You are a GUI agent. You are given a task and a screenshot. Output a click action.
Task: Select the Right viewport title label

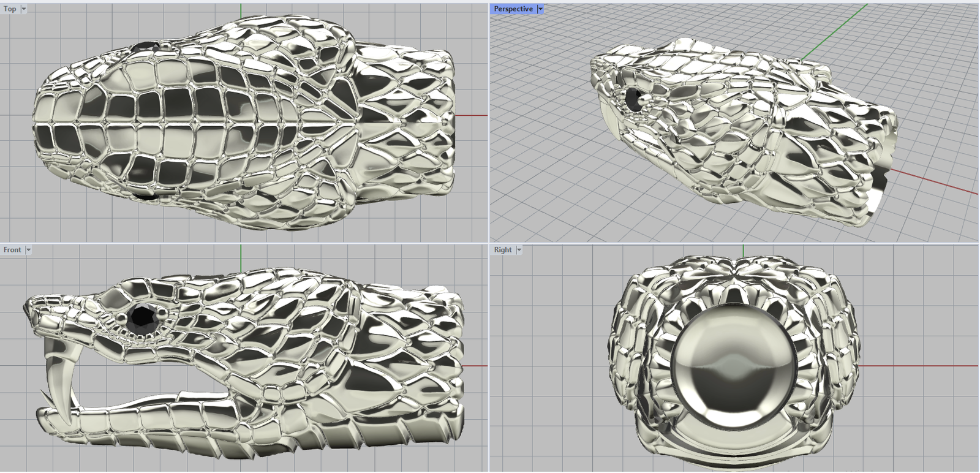click(x=503, y=250)
